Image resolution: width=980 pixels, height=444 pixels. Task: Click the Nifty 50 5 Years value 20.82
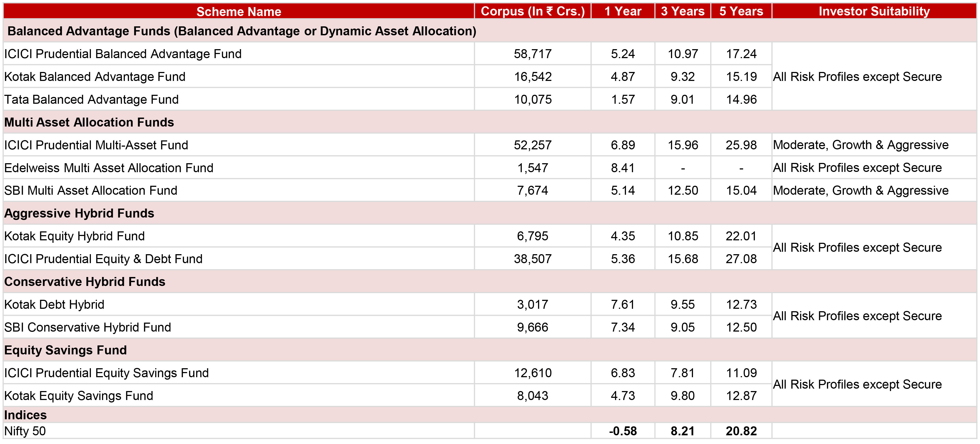pos(741,431)
